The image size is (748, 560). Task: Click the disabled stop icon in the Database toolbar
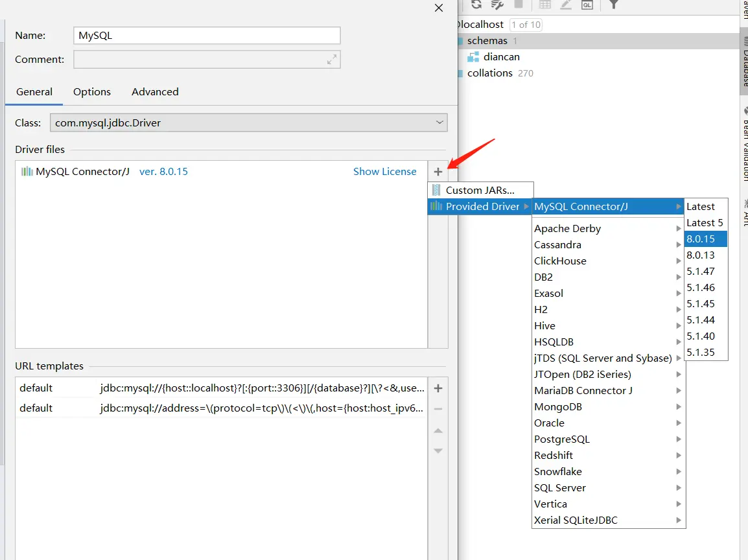(x=519, y=5)
